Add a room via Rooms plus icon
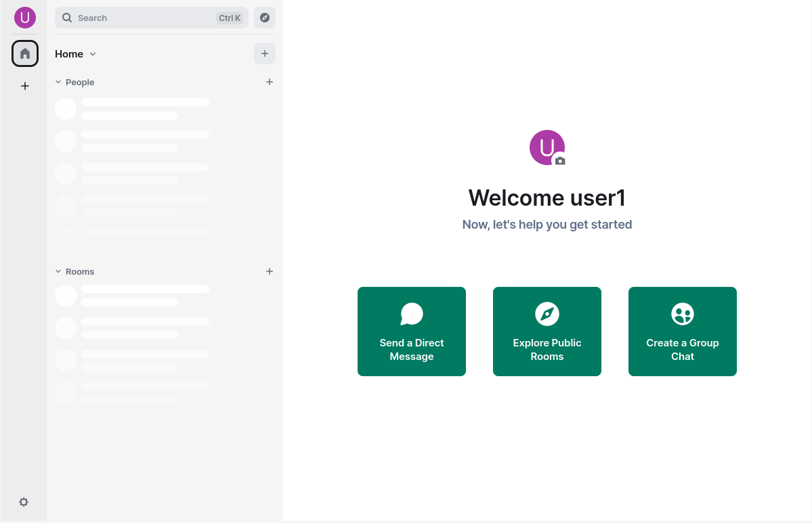 (x=270, y=271)
